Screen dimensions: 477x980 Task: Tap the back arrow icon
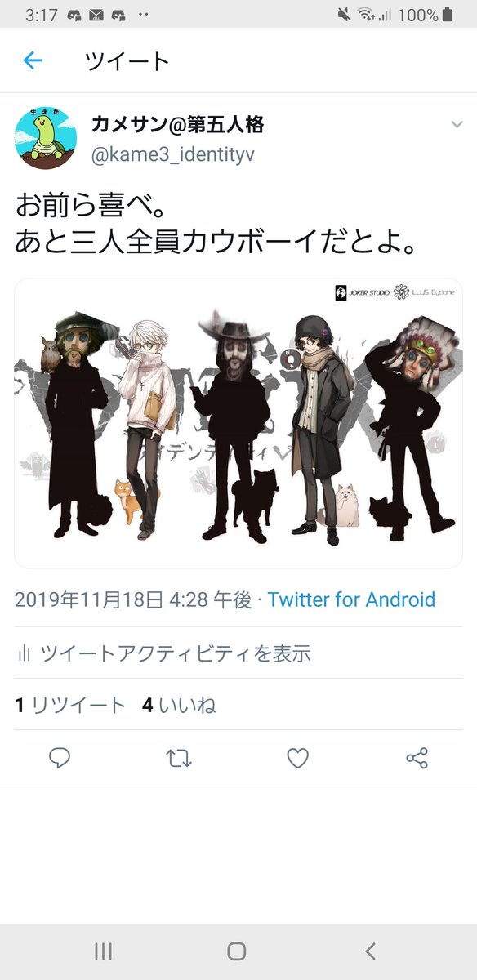click(32, 60)
